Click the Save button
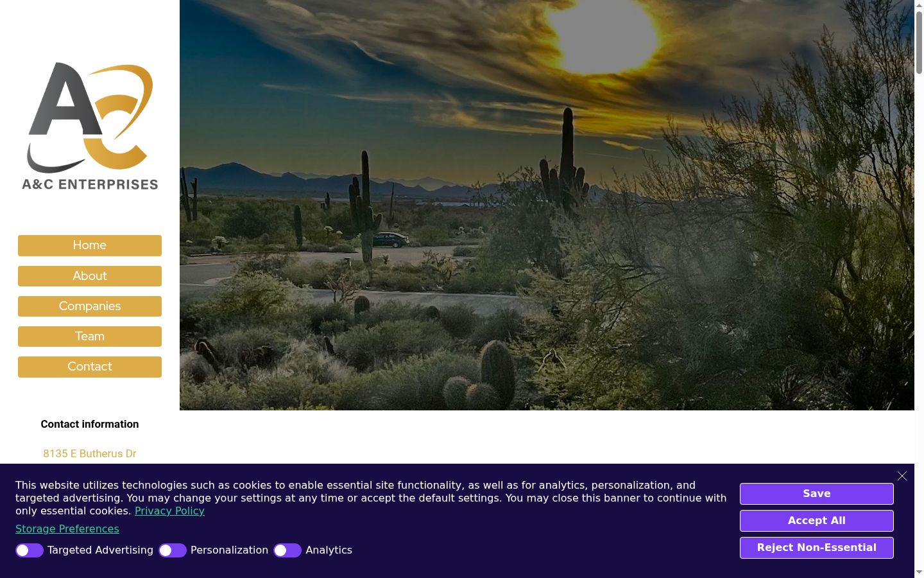This screenshot has height=578, width=924. (817, 494)
